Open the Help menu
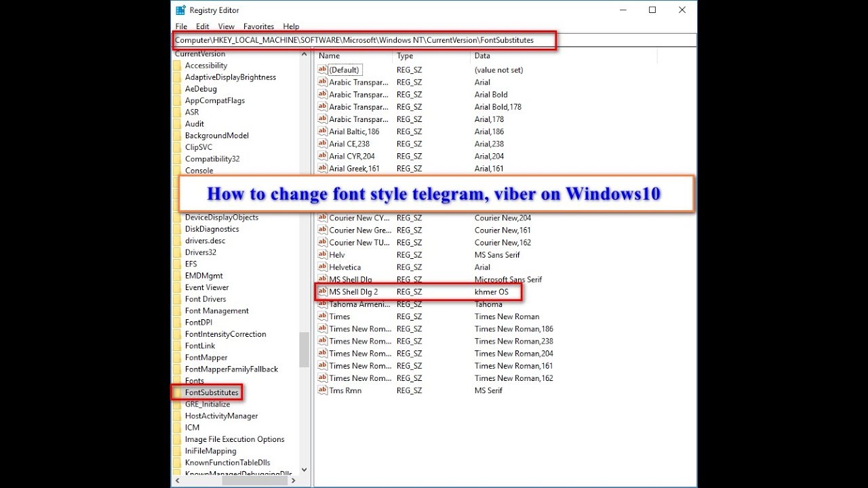The image size is (868, 488). pos(292,26)
